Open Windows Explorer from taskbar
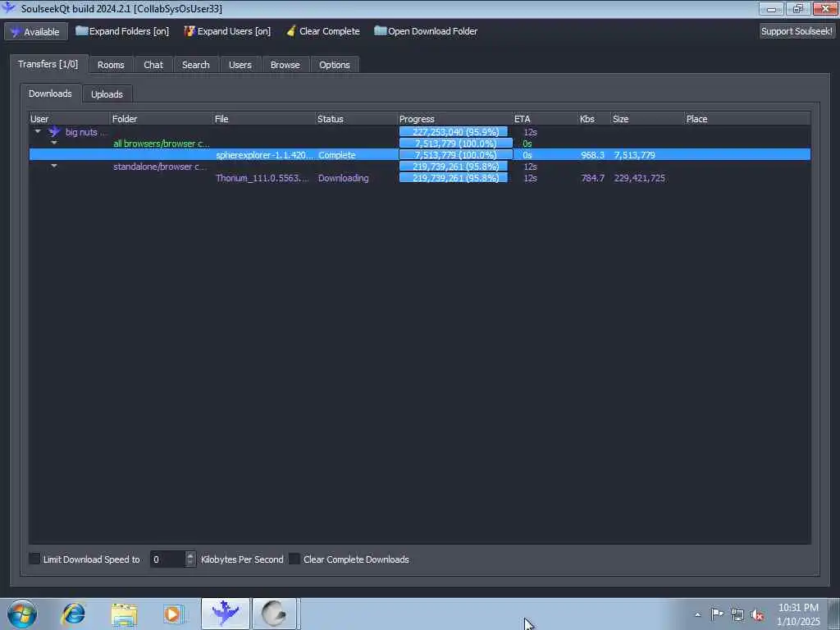The image size is (840, 630). coord(125,614)
